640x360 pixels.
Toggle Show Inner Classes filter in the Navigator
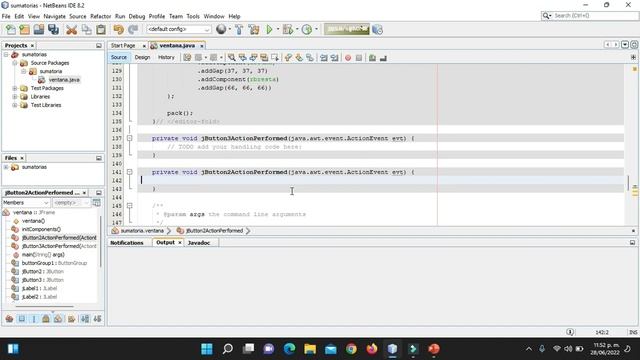coord(58,319)
